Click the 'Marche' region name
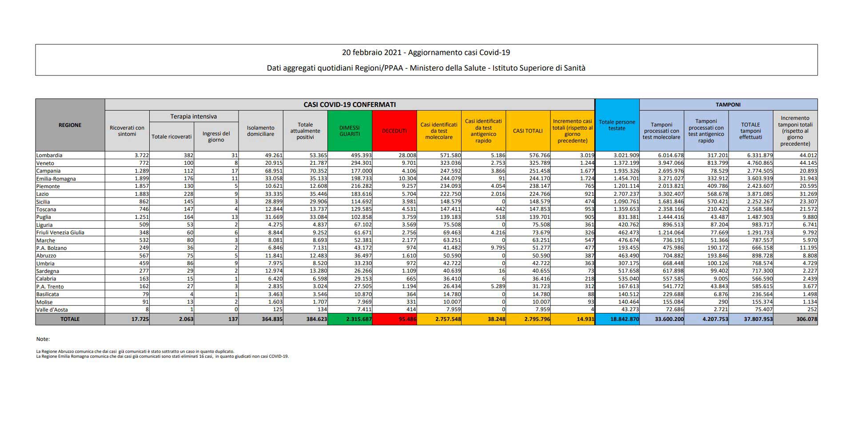This screenshot has width=868, height=435. click(45, 241)
